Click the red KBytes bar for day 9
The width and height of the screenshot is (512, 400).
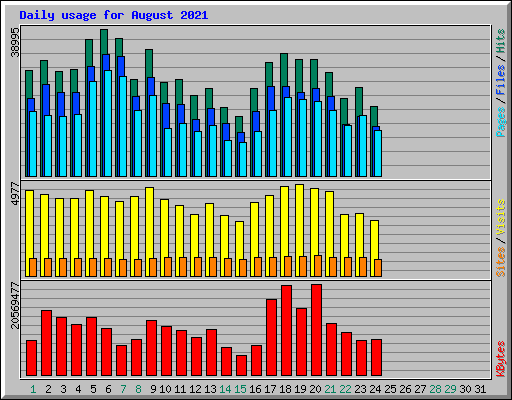(x=151, y=348)
